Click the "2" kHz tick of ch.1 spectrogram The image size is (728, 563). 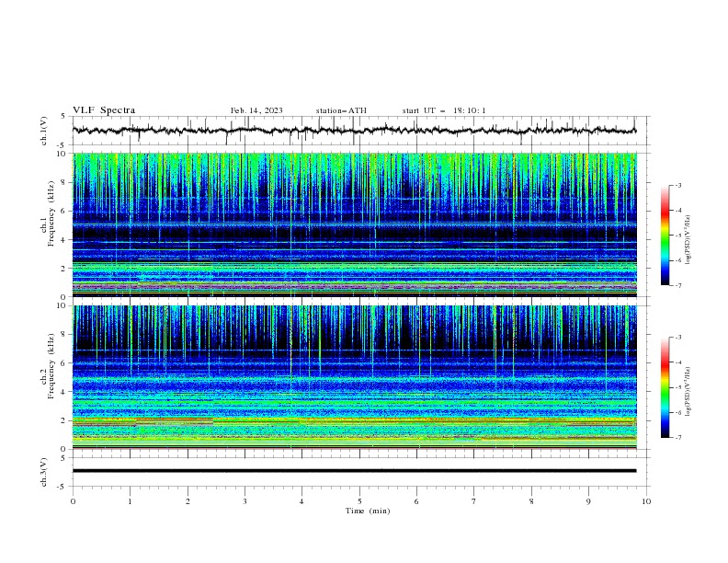point(65,269)
